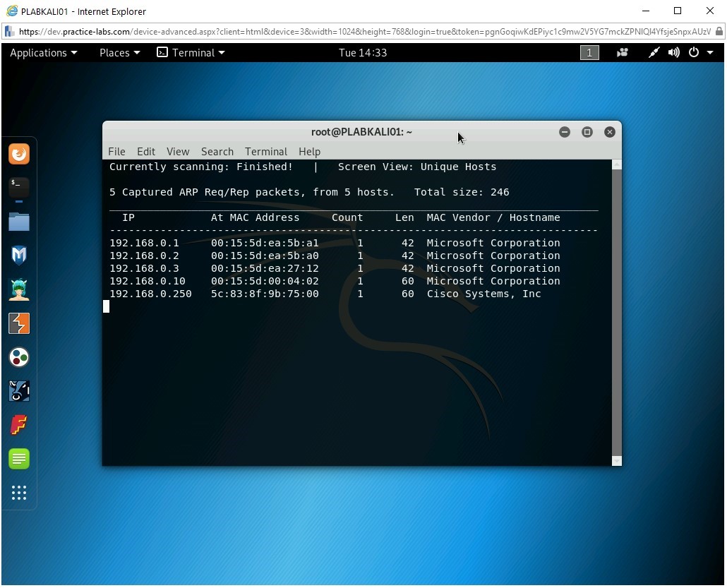Open the Terminal app menu dropdown
The width and height of the screenshot is (727, 588).
coord(191,53)
